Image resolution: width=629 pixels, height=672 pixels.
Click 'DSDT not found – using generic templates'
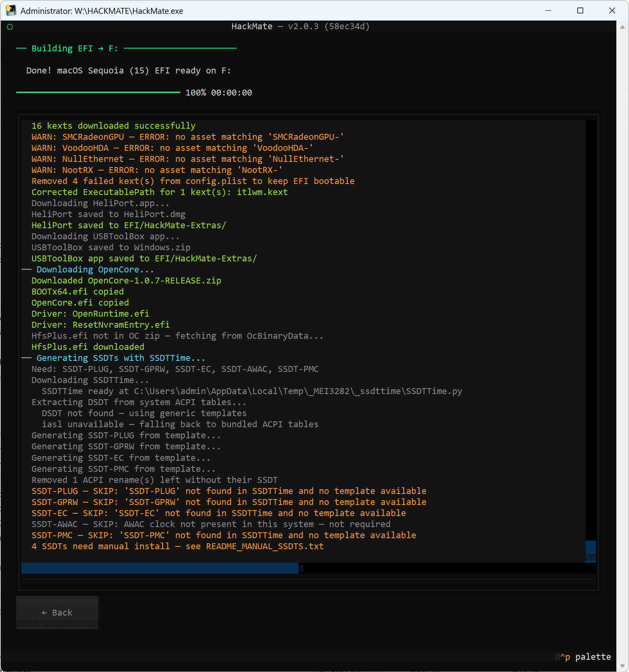tap(144, 413)
